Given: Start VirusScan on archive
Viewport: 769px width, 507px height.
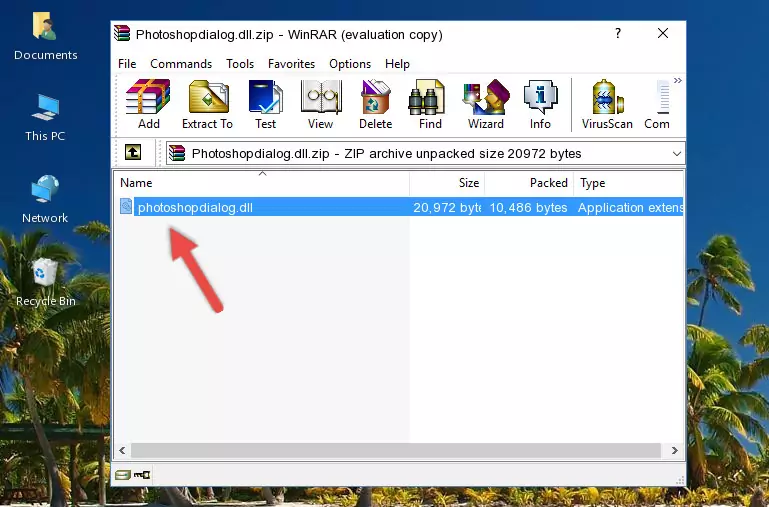Looking at the screenshot, I should coord(607,104).
